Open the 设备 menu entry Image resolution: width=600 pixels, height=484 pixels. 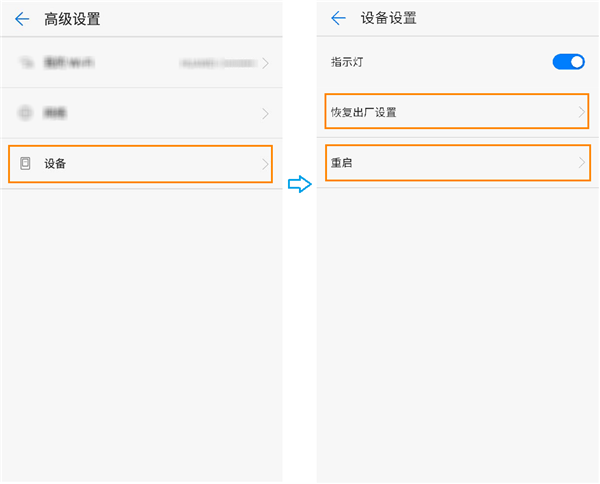click(56, 163)
